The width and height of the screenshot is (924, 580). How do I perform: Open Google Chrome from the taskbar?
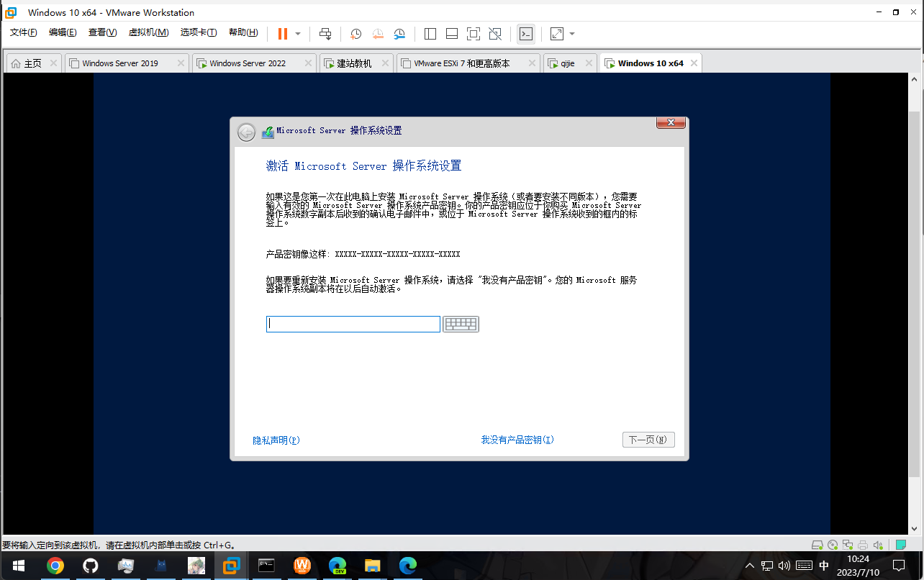pos(55,566)
